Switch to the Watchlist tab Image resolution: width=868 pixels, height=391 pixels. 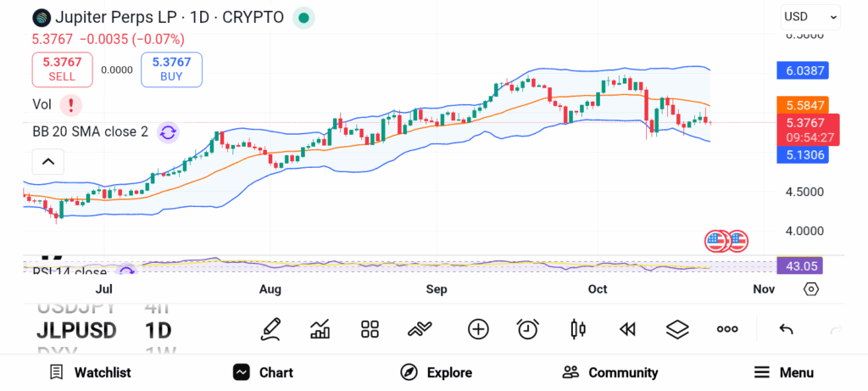point(90,372)
